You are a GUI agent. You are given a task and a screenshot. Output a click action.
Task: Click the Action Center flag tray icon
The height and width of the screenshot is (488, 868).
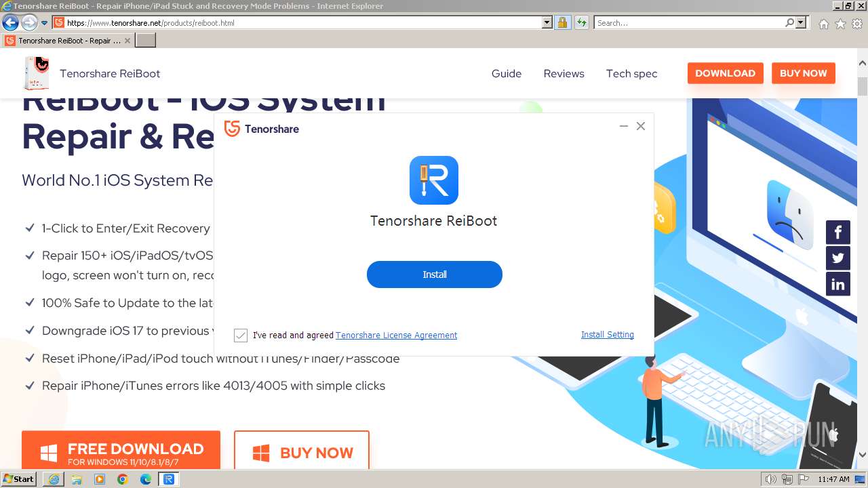804,479
